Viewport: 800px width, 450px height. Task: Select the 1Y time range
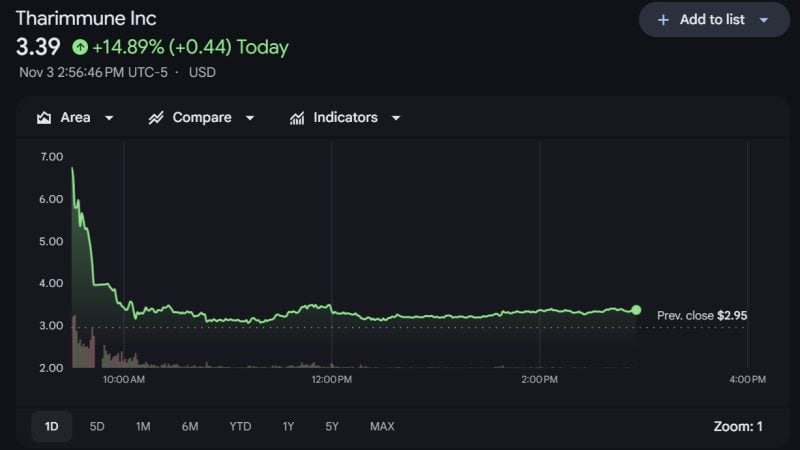(x=288, y=426)
